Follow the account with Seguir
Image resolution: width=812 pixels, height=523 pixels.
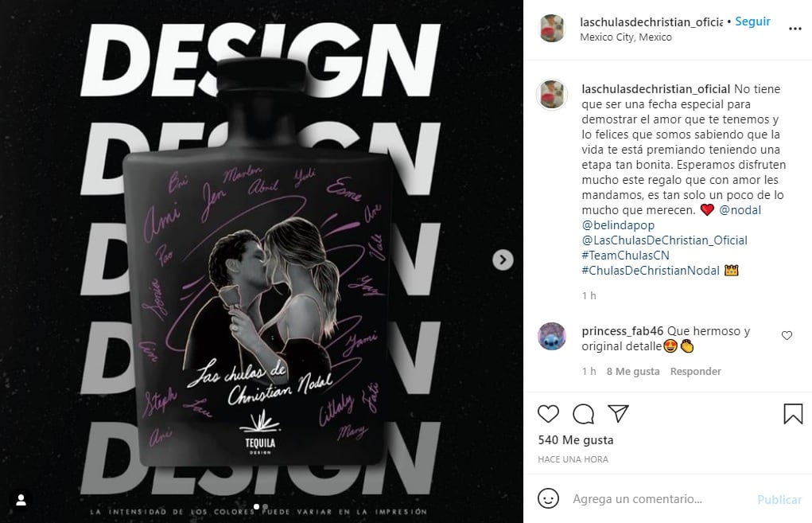click(x=752, y=21)
